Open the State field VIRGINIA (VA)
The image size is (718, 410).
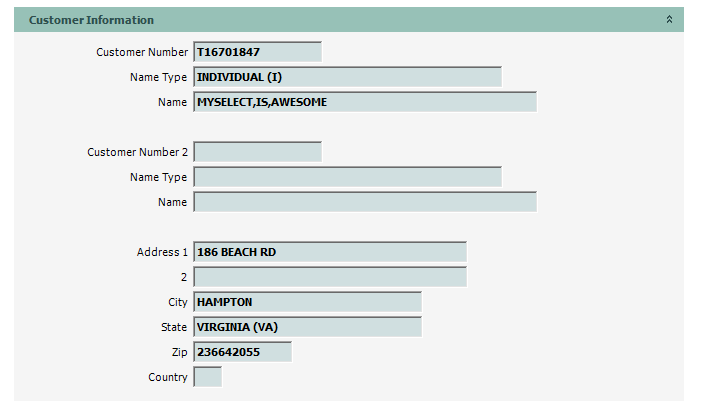pyautogui.click(x=307, y=327)
